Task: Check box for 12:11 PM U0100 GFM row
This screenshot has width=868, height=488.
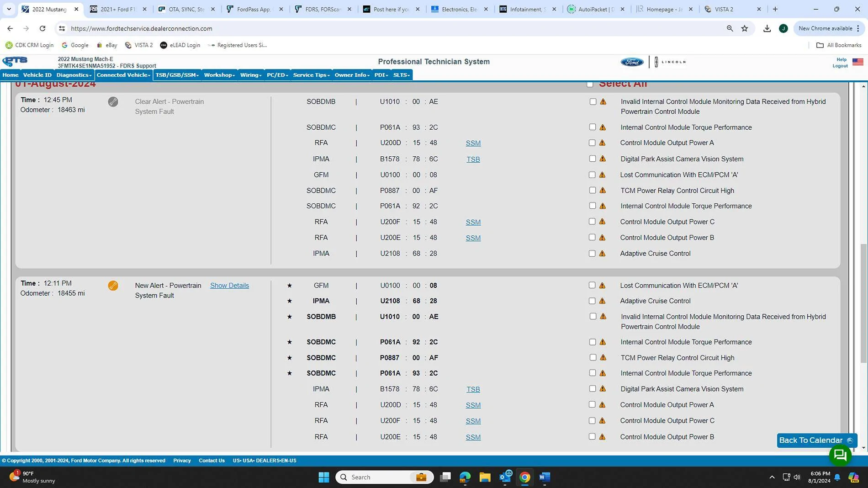Action: [592, 285]
